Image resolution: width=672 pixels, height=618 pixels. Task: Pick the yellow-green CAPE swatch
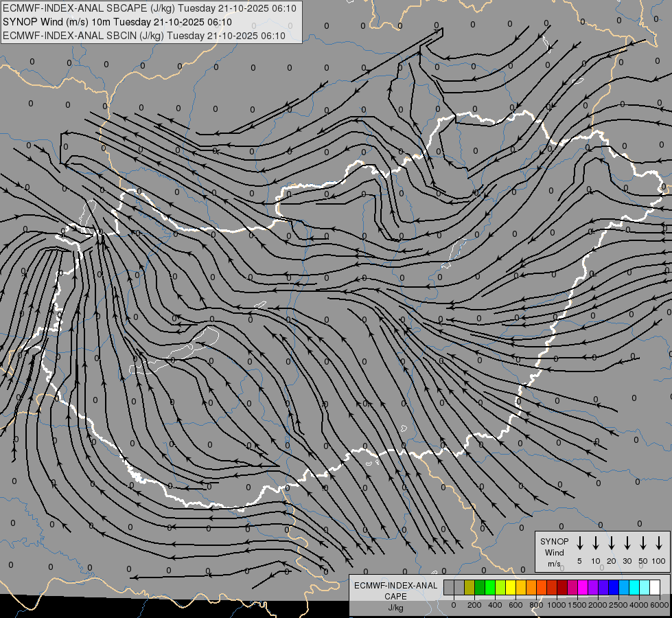pyautogui.click(x=500, y=587)
